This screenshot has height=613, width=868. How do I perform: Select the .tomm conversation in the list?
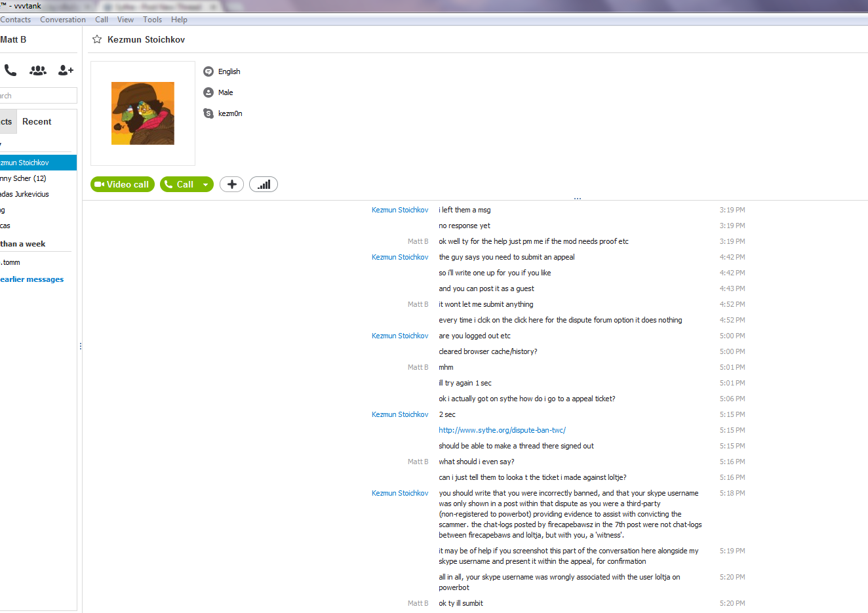coord(38,262)
